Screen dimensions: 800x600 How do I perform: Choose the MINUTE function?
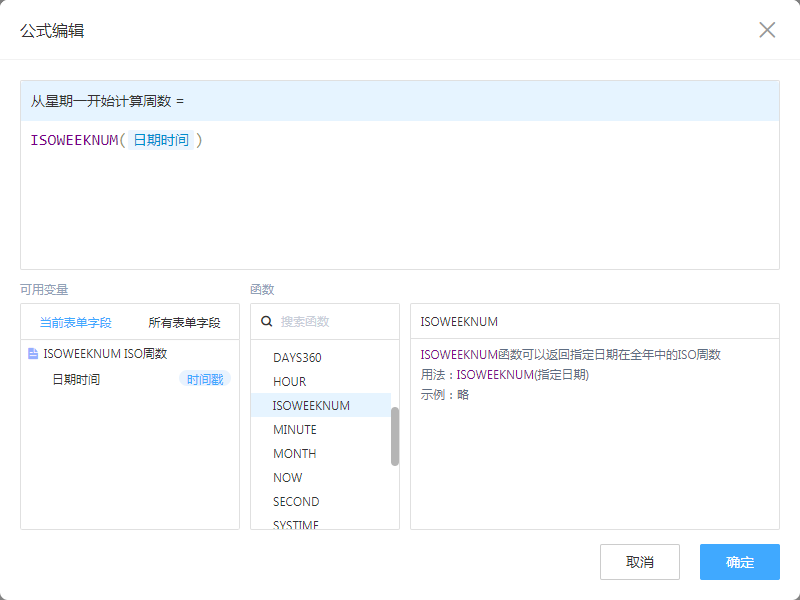294,429
